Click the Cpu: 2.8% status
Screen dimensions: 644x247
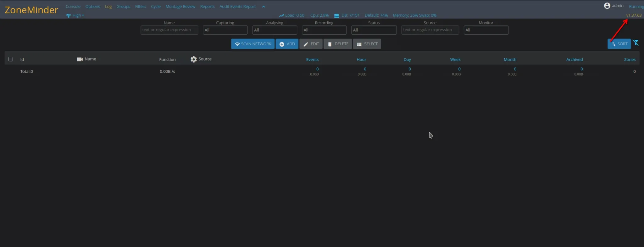pyautogui.click(x=319, y=15)
